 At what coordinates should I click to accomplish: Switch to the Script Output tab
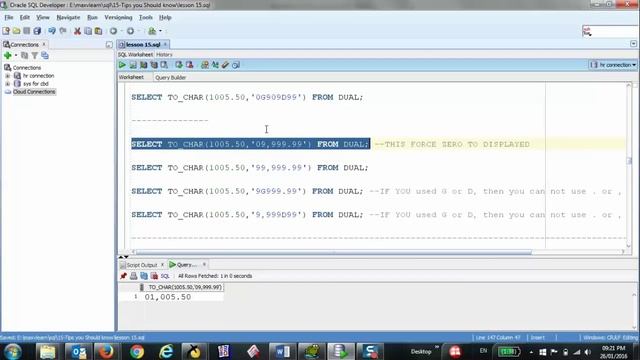[x=141, y=265]
